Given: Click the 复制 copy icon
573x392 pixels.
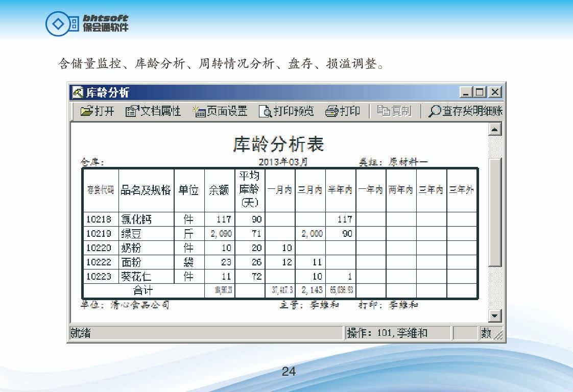Looking at the screenshot, I should point(384,111).
